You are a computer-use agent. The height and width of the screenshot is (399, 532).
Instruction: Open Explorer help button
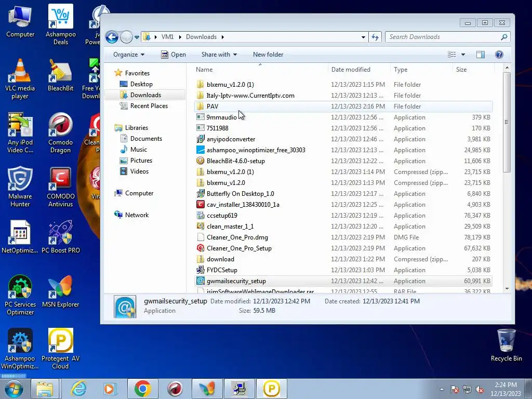(499, 55)
